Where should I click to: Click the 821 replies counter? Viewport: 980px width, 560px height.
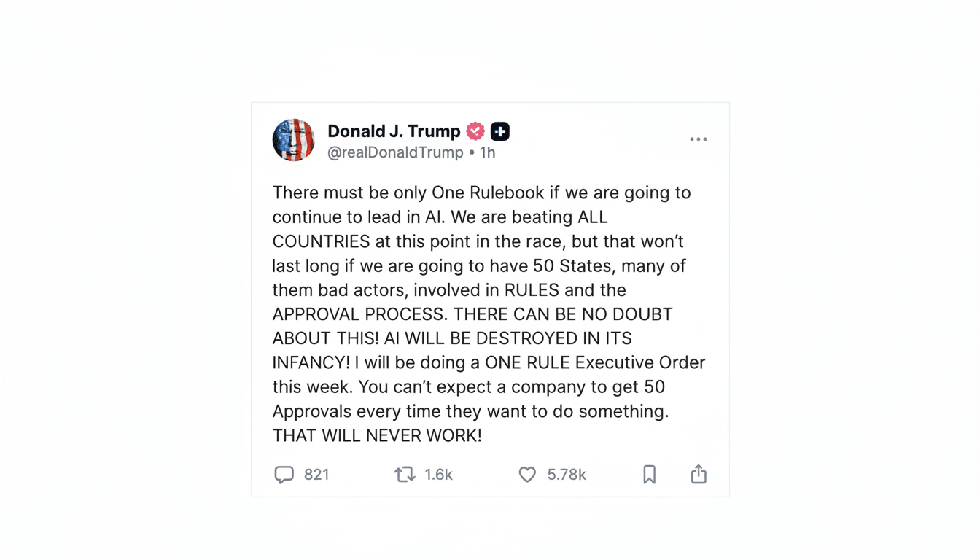coord(317,474)
